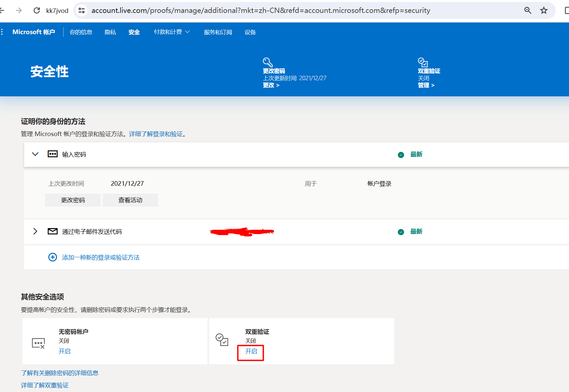This screenshot has height=392, width=569.
Task: Turn on 无密码帐户 via 开启 link
Action: tap(65, 351)
